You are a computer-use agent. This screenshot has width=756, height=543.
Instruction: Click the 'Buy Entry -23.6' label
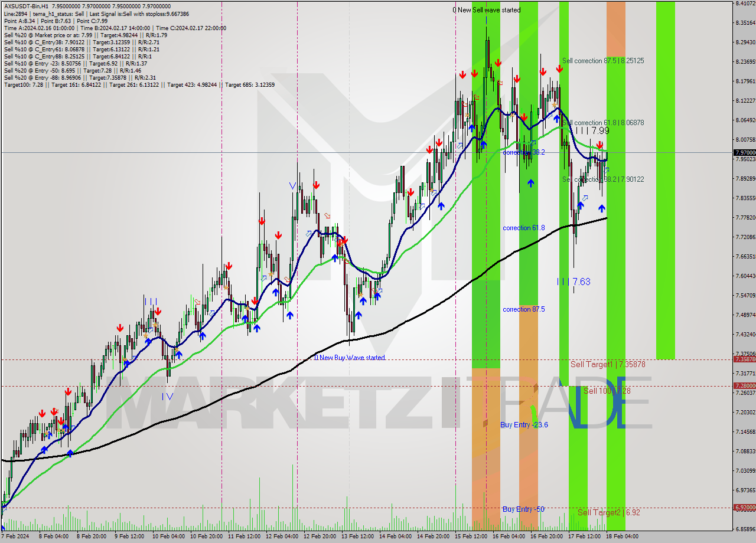click(x=524, y=424)
